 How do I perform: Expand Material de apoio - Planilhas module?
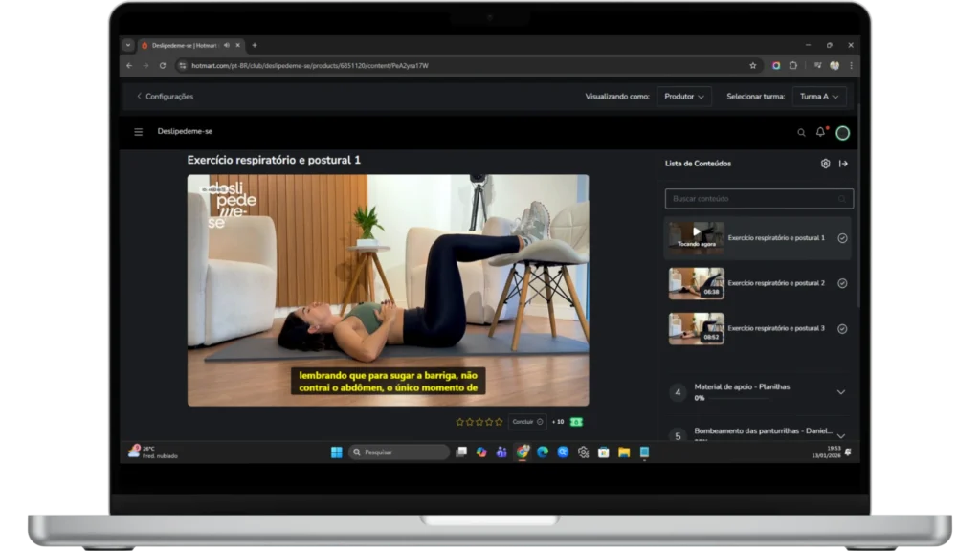(840, 392)
